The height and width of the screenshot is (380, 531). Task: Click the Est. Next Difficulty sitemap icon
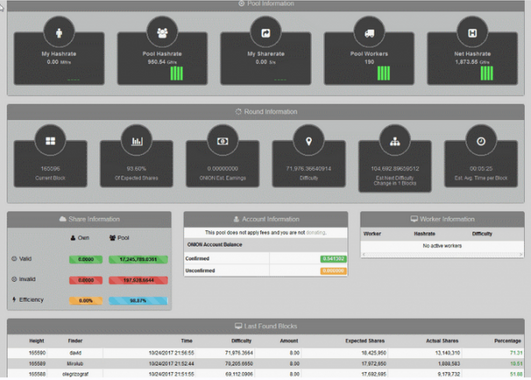click(x=395, y=141)
